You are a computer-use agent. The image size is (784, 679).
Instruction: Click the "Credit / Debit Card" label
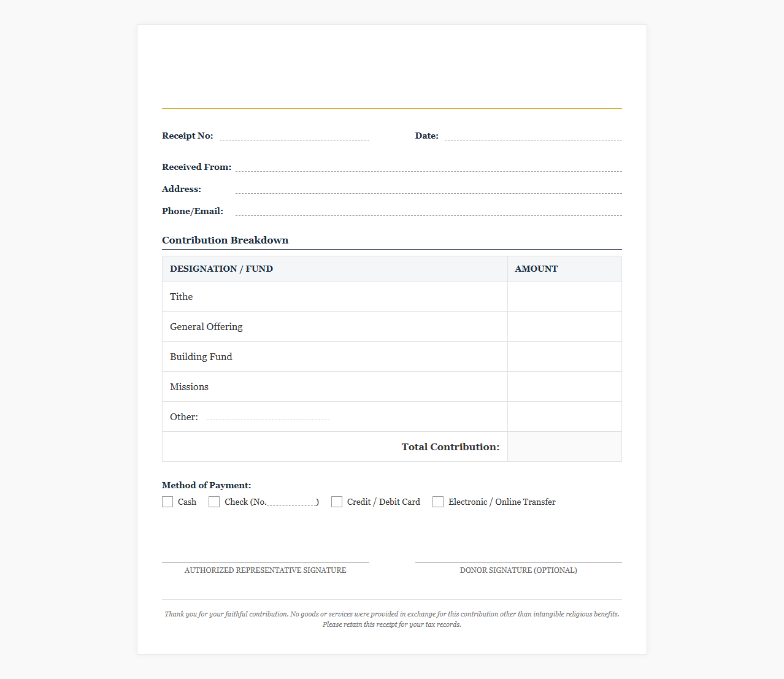[x=383, y=502]
